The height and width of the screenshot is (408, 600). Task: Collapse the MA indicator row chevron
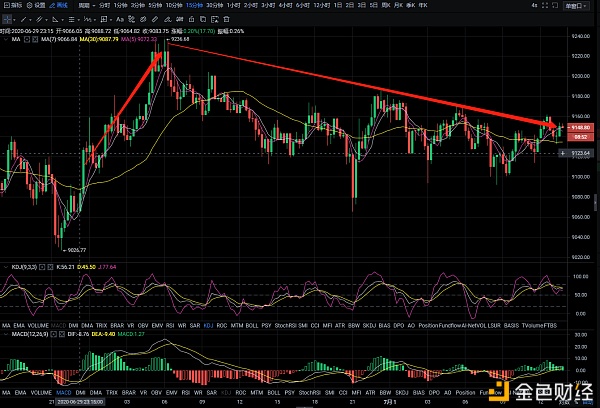click(6, 39)
